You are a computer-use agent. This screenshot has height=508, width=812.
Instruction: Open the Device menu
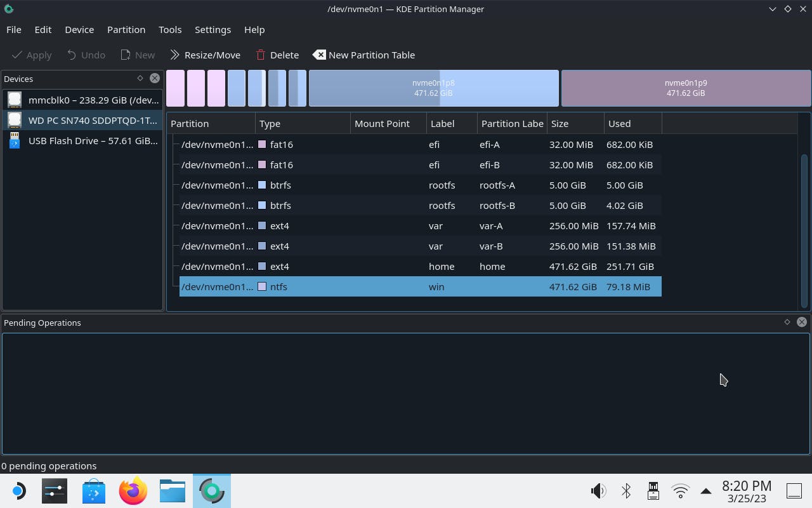(79, 30)
